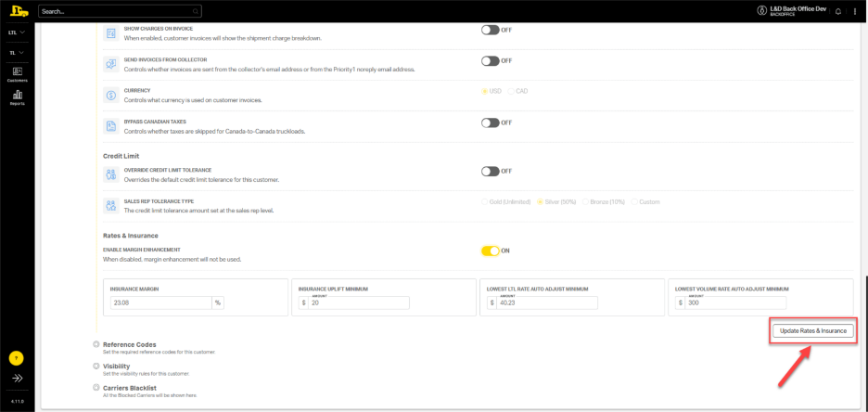The image size is (868, 412).
Task: Click the Insurance Margin input field
Action: [160, 303]
